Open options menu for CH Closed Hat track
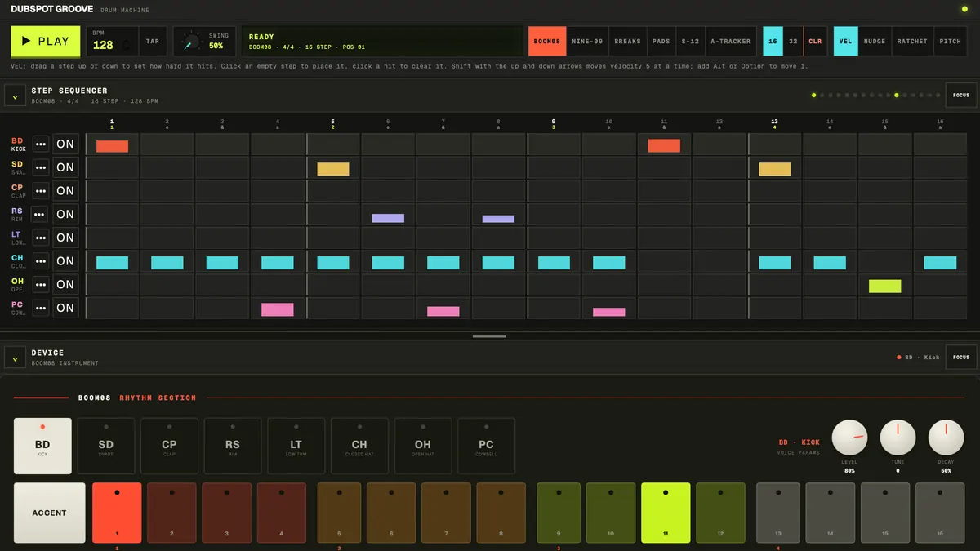Image resolution: width=980 pixels, height=551 pixels. point(40,261)
